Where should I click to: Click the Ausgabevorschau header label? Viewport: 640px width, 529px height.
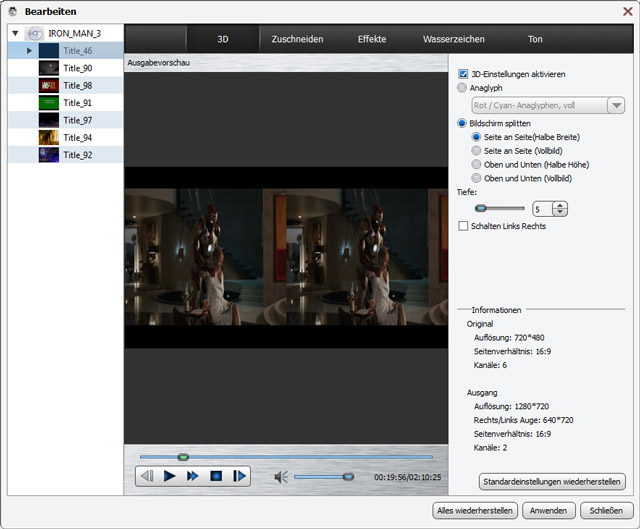pos(158,63)
